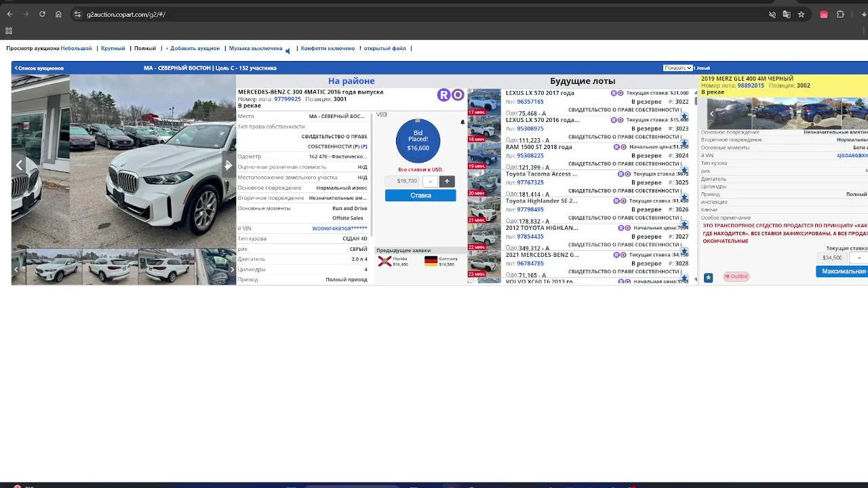The height and width of the screenshot is (488, 868).
Task: Star the 2021 MERCEDES-BENZ lot
Action: tap(684, 277)
